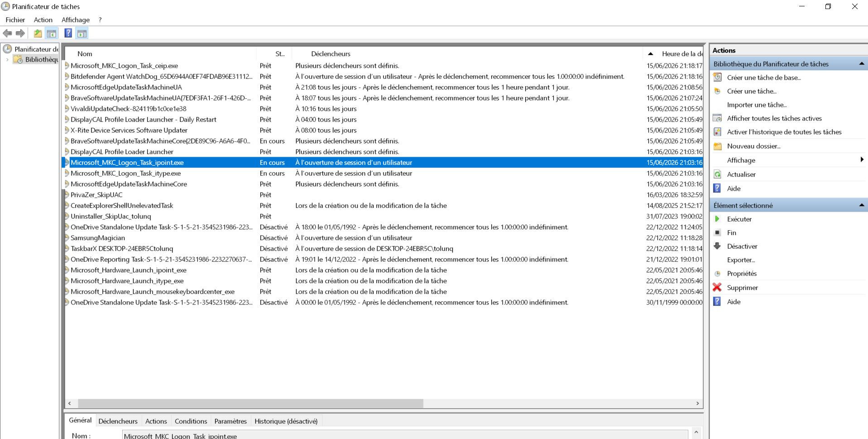Open the Action menu
This screenshot has height=439, width=868.
(x=43, y=20)
